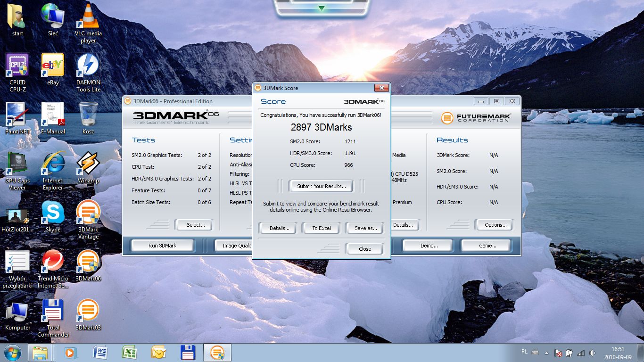This screenshot has width=644, height=362.
Task: Open the VLC media player desktop shortcut
Action: click(x=88, y=24)
